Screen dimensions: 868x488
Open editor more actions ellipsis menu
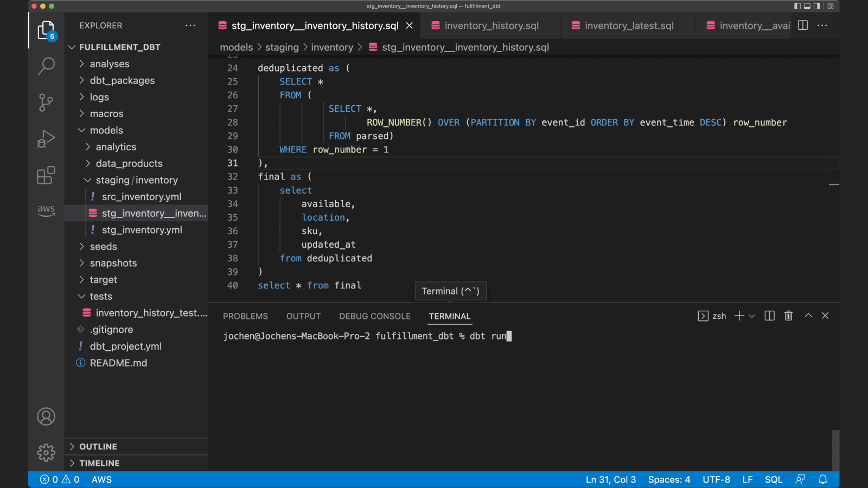tap(822, 25)
